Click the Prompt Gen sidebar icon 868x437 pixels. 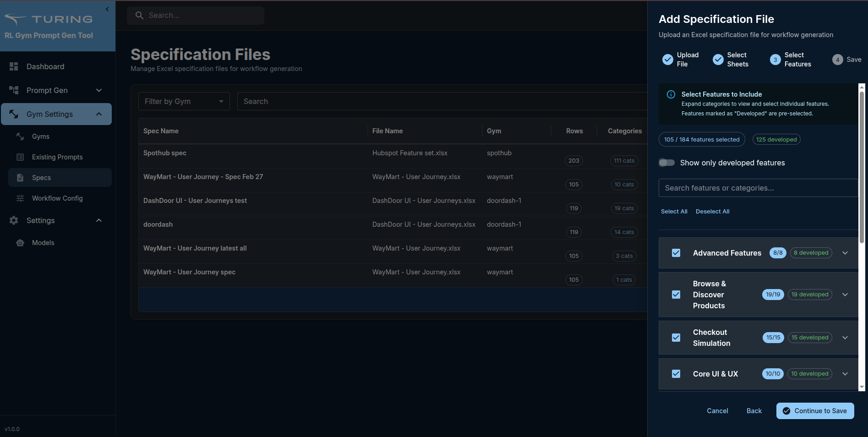click(14, 90)
